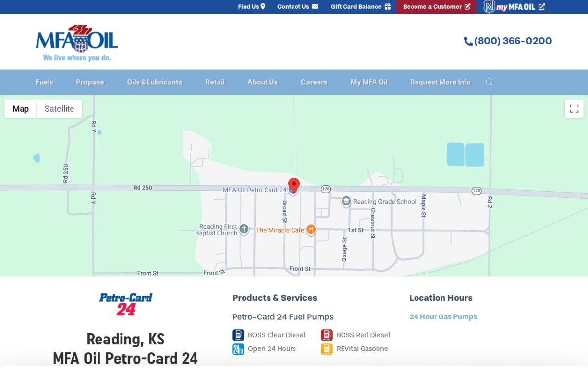Click the my MFA Oil external-link icon
The height and width of the screenshot is (368, 588).
pyautogui.click(x=541, y=7)
